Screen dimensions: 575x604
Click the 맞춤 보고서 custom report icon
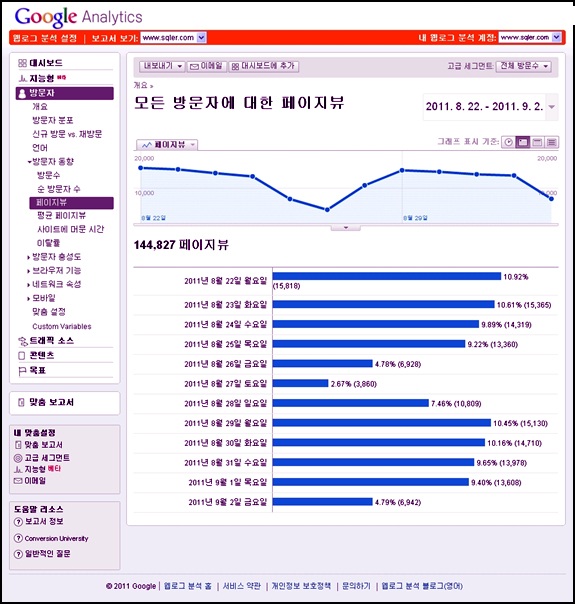22,403
